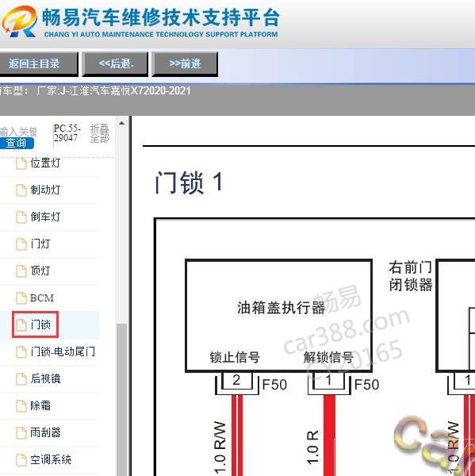Select the 倒车灯 entry
This screenshot has width=475, height=476.
[45, 217]
